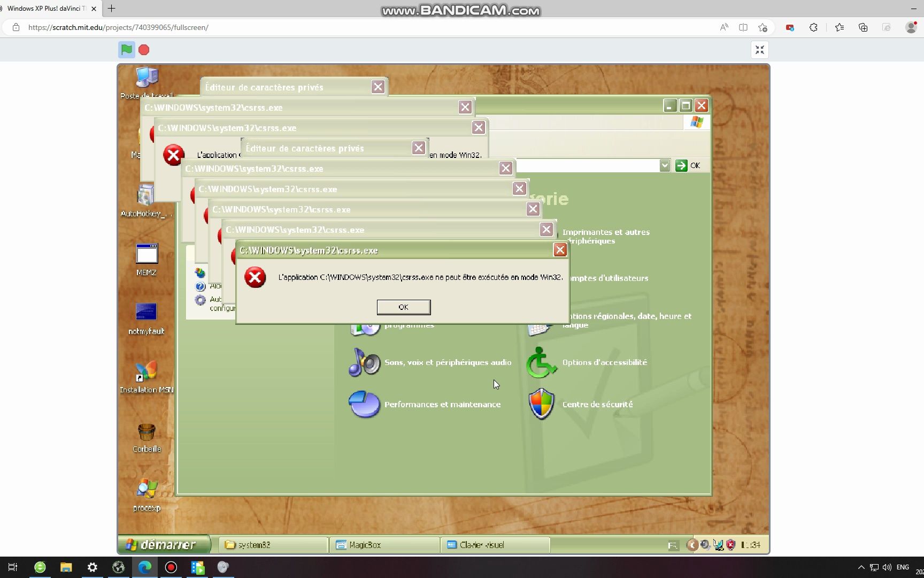The width and height of the screenshot is (924, 578).
Task: Open Settings gear on host taskbar
Action: click(92, 567)
